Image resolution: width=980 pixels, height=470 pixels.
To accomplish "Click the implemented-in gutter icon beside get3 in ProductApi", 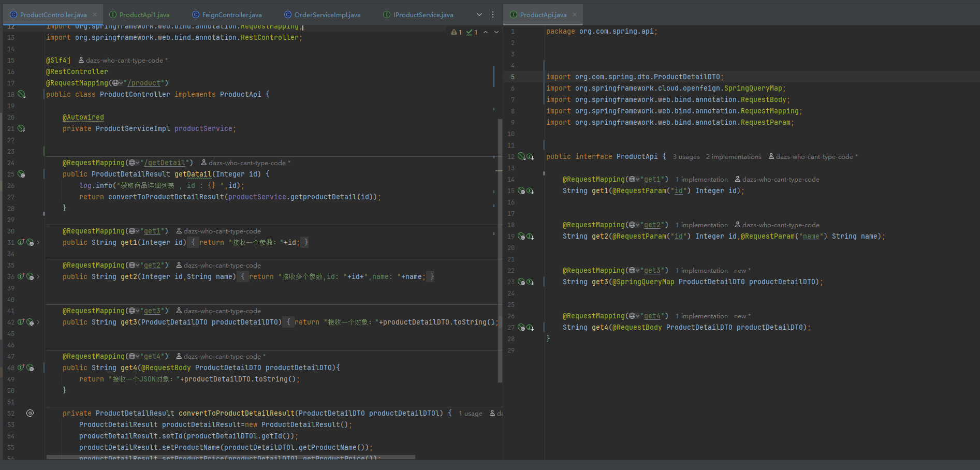I will [x=530, y=282].
